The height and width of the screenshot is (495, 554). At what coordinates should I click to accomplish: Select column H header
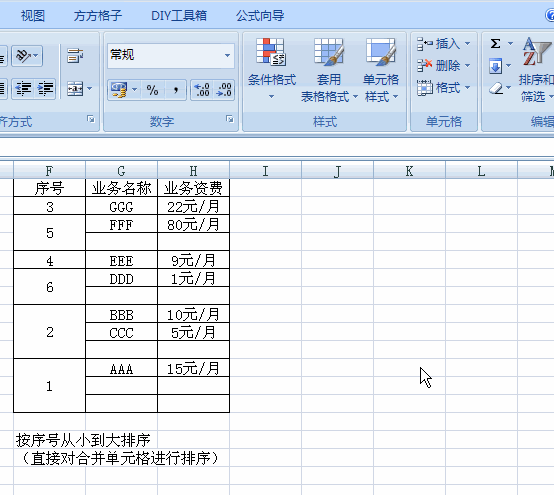pyautogui.click(x=194, y=171)
